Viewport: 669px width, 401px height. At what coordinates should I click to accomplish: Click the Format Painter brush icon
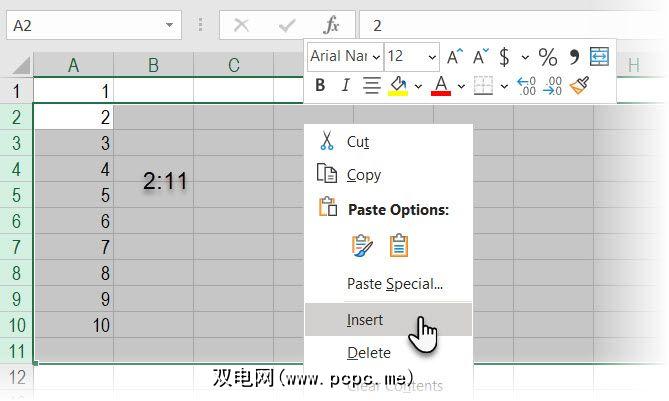579,86
